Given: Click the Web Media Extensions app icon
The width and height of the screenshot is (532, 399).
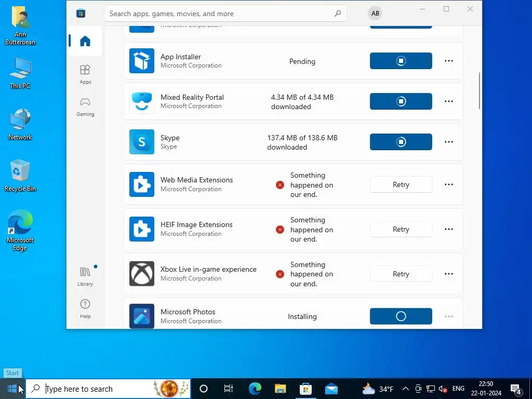Looking at the screenshot, I should tap(142, 184).
